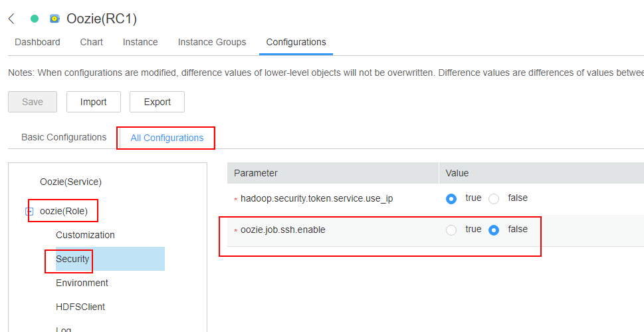Click the back arrow icon
This screenshot has width=644, height=332.
coord(11,19)
